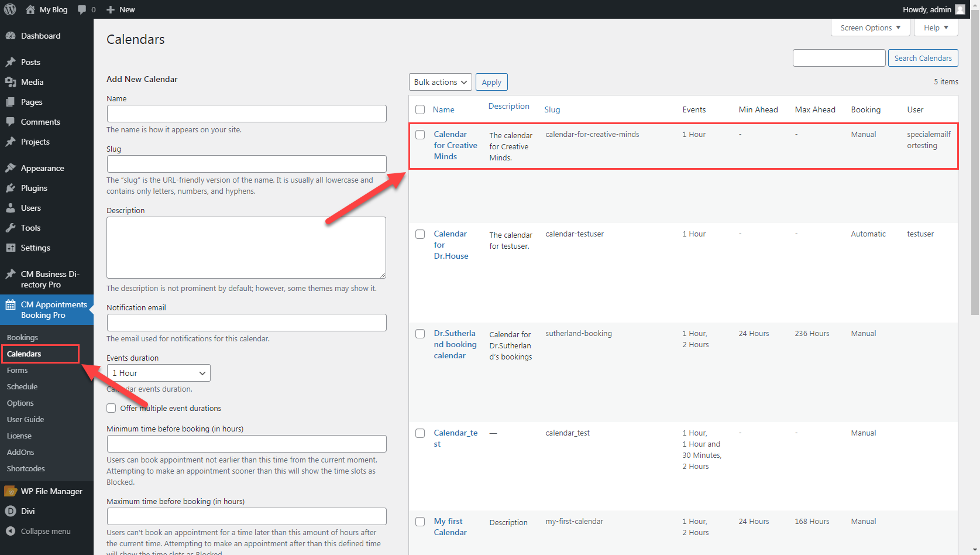Open the User Guide submenu item
Screen dimensions: 980x555
(25, 419)
